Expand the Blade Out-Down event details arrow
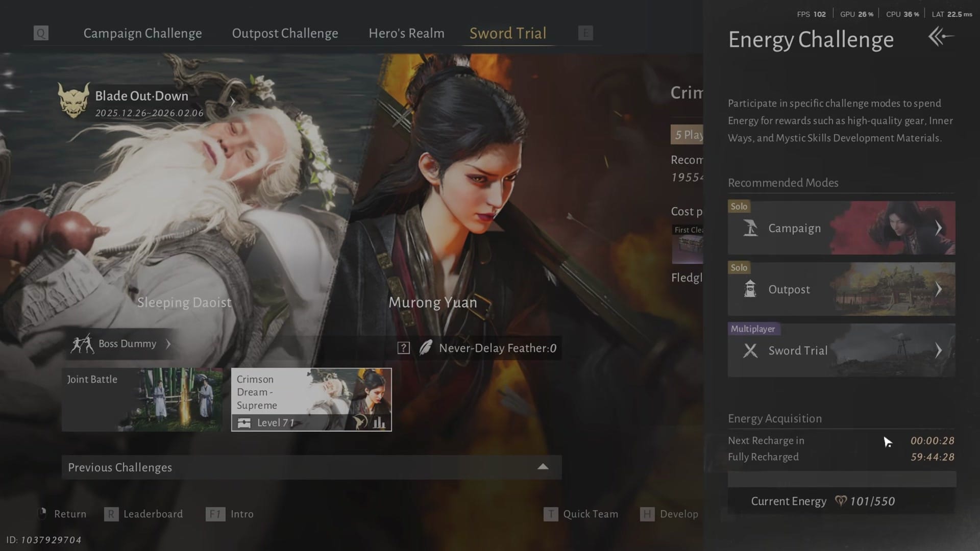Screen dimensions: 980x551 click(x=233, y=101)
